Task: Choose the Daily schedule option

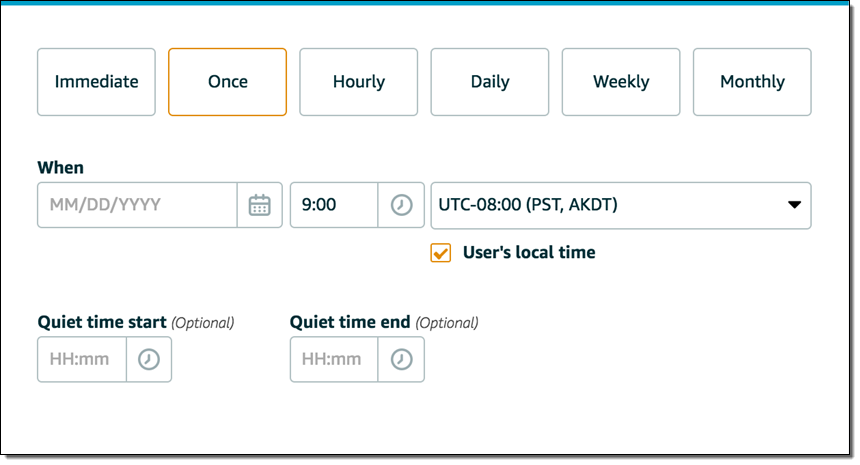Action: click(x=490, y=82)
